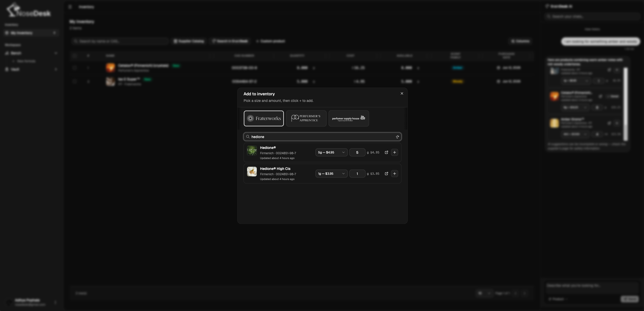Image resolution: width=644 pixels, height=311 pixels.
Task: Click the magnifier icon in dialog search
Action: tap(248, 137)
